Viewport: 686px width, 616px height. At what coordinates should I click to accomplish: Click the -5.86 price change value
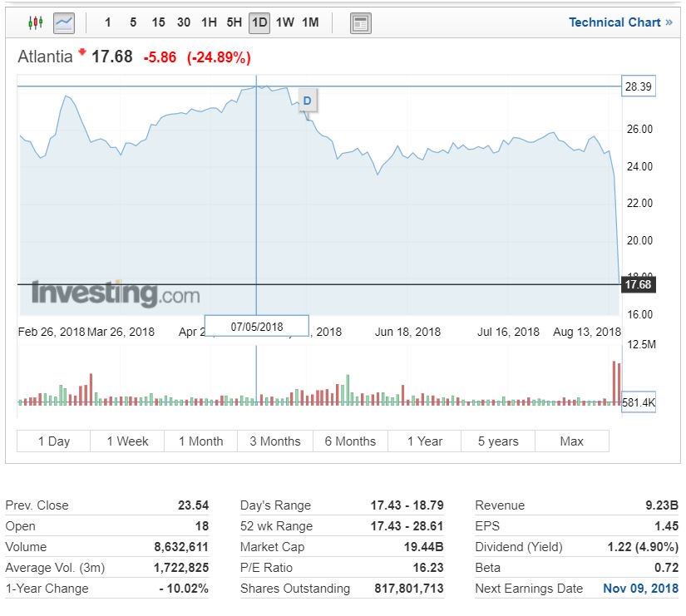160,57
